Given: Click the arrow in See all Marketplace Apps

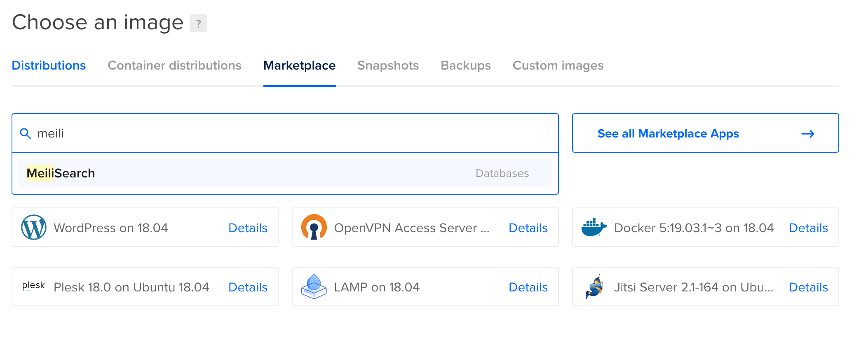Looking at the screenshot, I should pos(807,134).
